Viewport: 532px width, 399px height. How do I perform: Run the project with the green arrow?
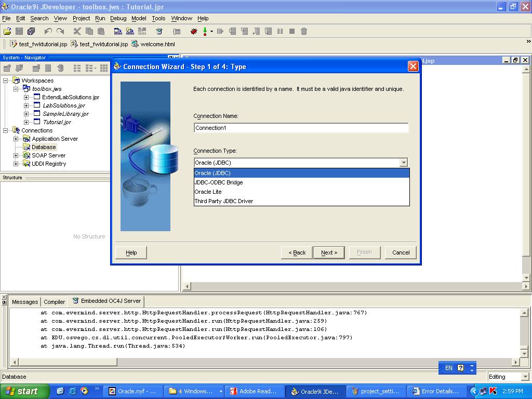(205, 32)
